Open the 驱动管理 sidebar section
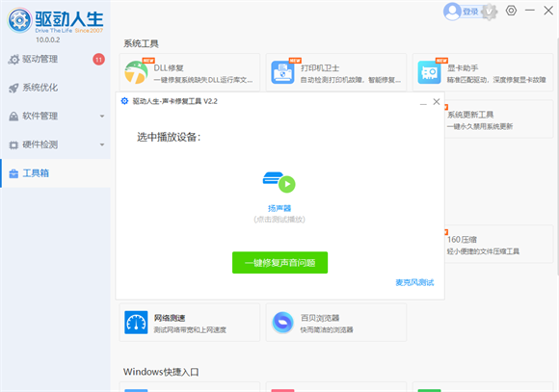The width and height of the screenshot is (559, 392). pyautogui.click(x=55, y=59)
